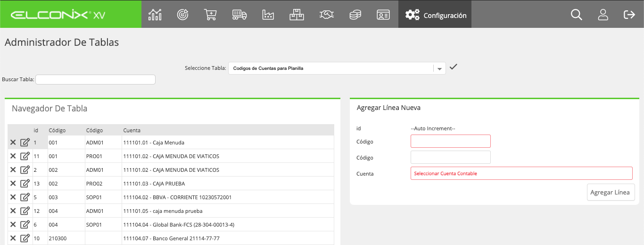Click the Buscar Tabla input field
The image size is (644, 245).
[95, 80]
